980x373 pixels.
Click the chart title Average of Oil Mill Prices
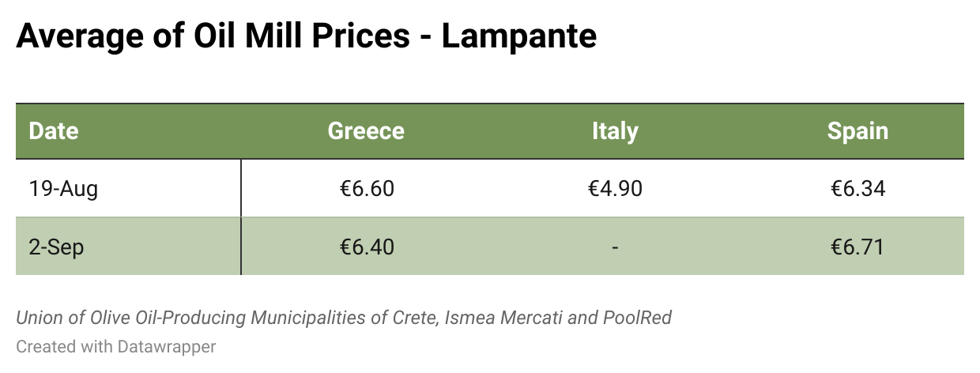[x=213, y=36]
